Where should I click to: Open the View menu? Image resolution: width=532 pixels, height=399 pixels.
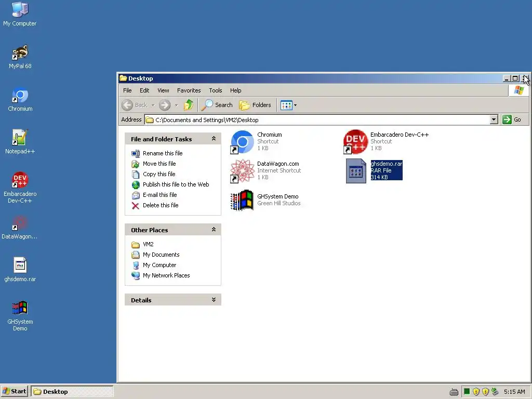[x=163, y=90]
